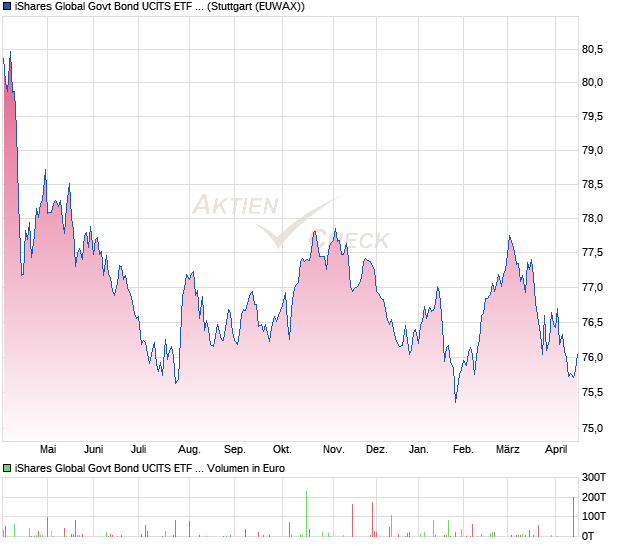Click the Volumen in Euro chart title

click(149, 469)
